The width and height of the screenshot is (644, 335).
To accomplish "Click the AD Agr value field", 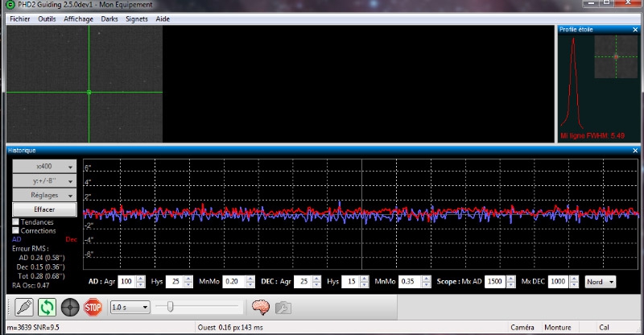I will pos(126,282).
